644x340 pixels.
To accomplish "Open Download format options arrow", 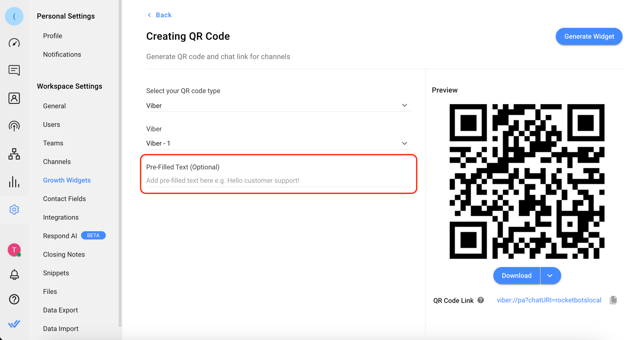I will tap(550, 276).
